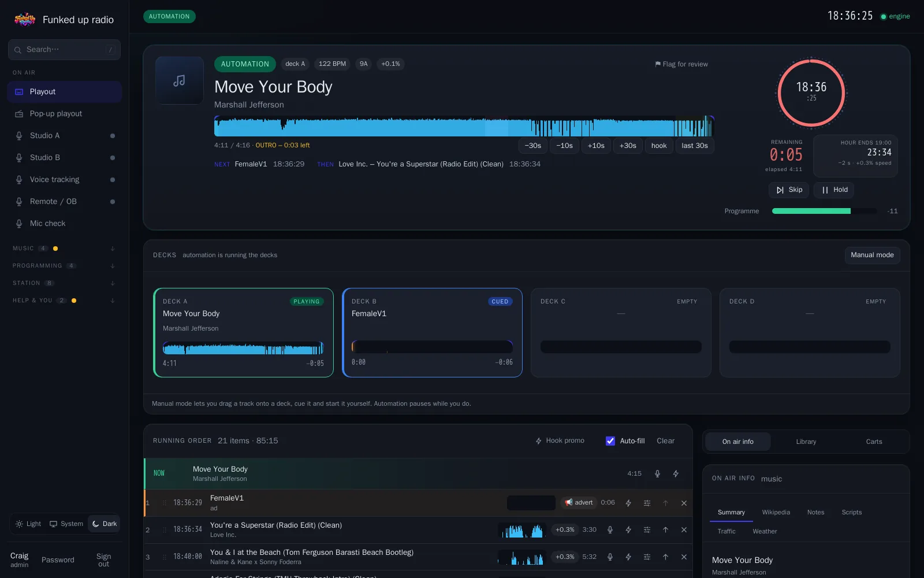Toggle the Auto-fill checkbox
Screen dimensions: 924x578
[x=610, y=441]
